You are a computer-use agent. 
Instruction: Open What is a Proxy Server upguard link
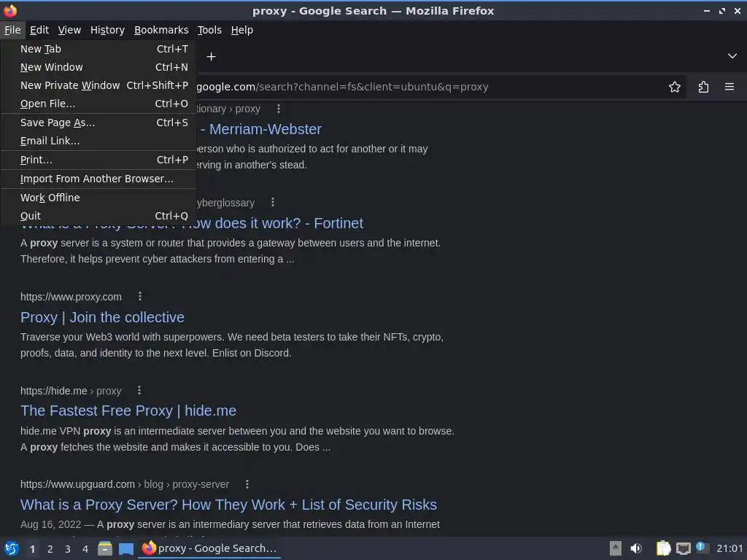tap(228, 505)
